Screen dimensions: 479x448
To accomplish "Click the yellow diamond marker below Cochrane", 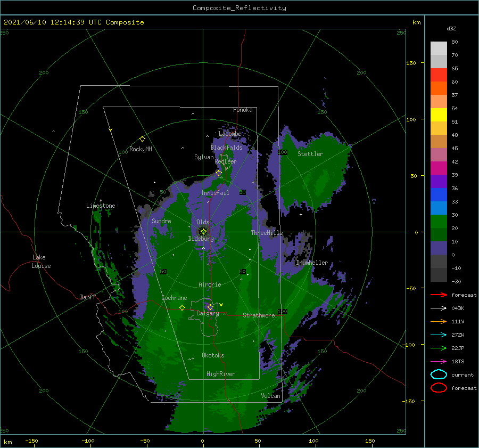I will 182,307.
